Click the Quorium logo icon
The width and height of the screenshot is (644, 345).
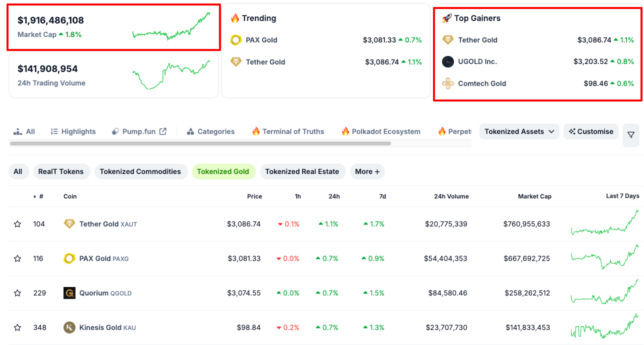coord(69,293)
